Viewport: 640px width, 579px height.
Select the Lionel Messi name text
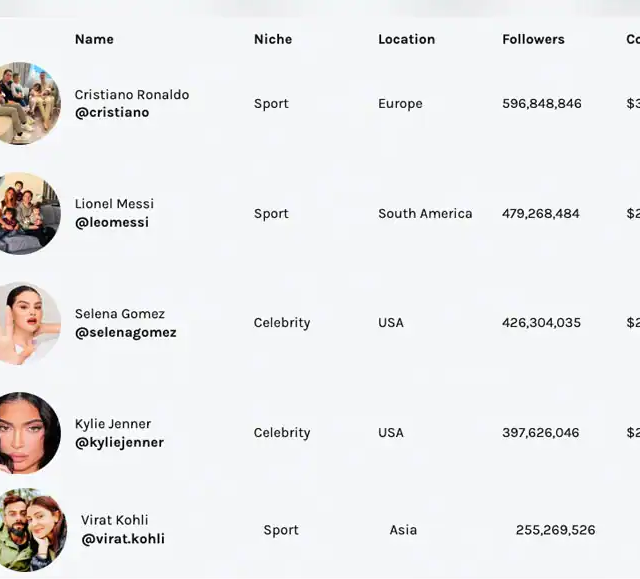point(114,204)
